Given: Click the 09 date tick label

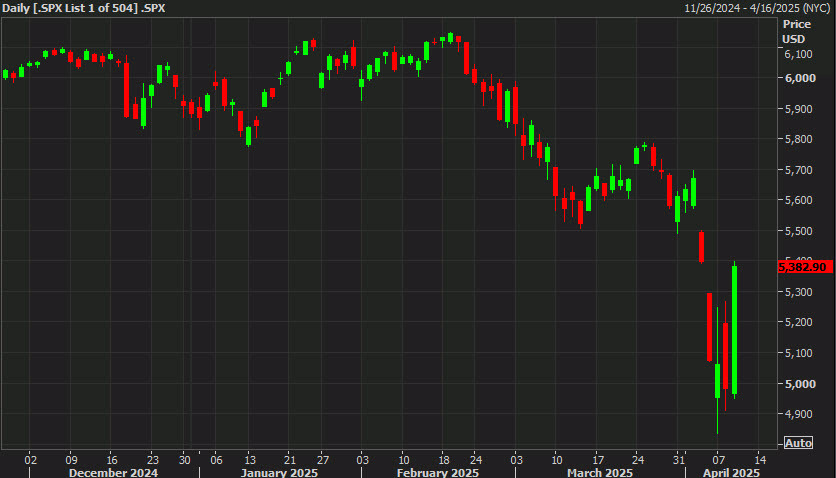Looking at the screenshot, I should (71, 460).
